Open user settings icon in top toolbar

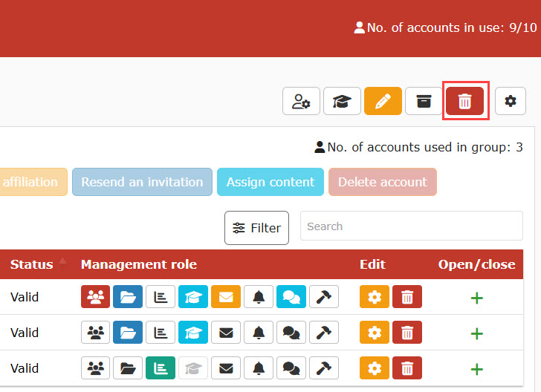click(x=301, y=101)
